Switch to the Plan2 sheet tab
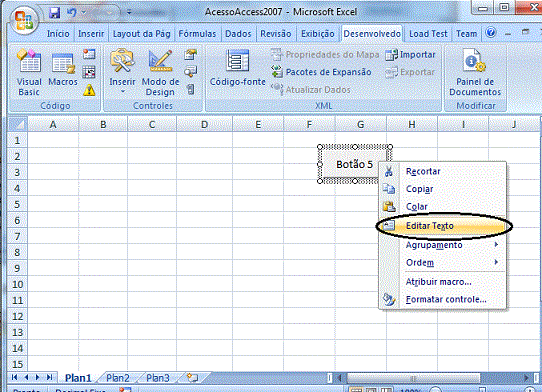Image resolution: width=542 pixels, height=392 pixels. point(118,378)
